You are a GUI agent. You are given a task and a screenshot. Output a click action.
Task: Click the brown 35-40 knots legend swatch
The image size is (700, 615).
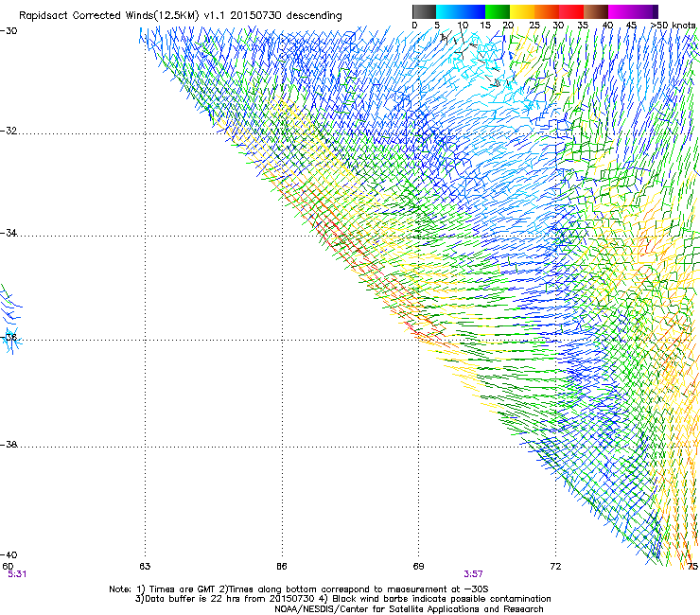[x=596, y=12]
